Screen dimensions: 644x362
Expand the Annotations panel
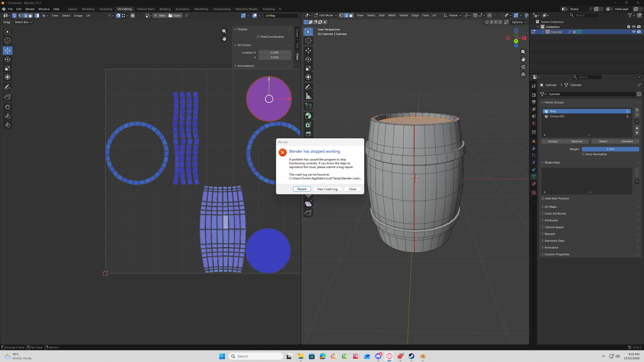pos(246,66)
